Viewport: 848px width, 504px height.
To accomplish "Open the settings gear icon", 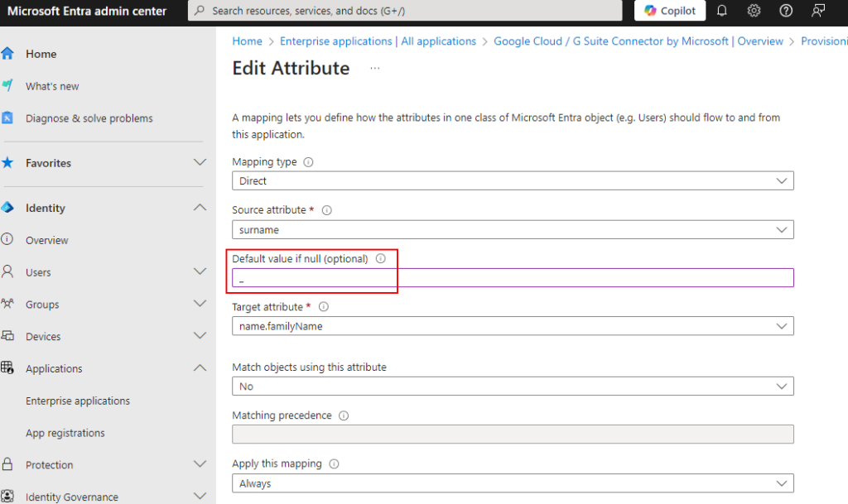I will pyautogui.click(x=754, y=11).
